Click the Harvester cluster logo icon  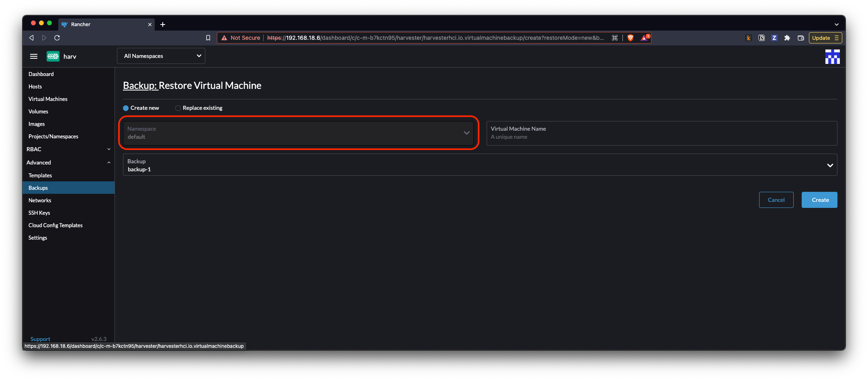point(53,56)
